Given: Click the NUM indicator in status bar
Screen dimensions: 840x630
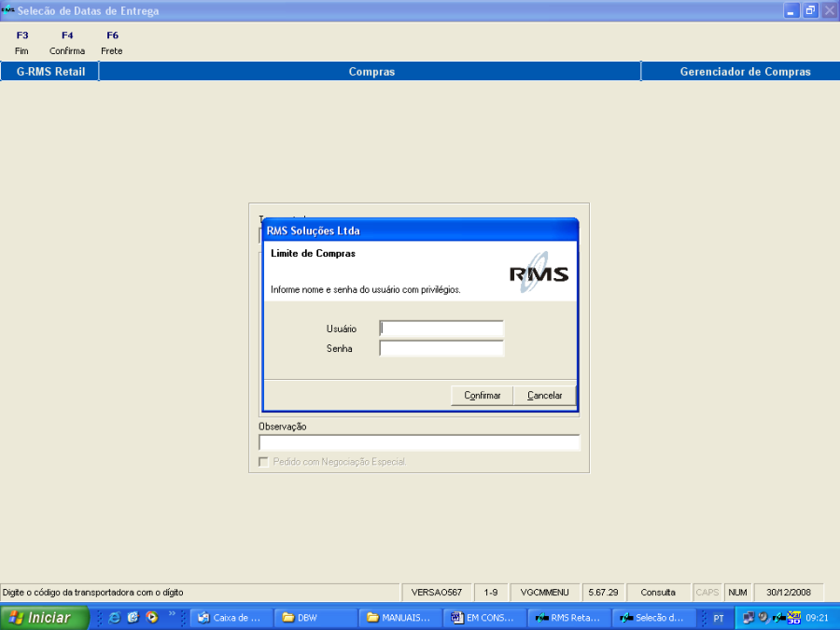Looking at the screenshot, I should pos(737,593).
